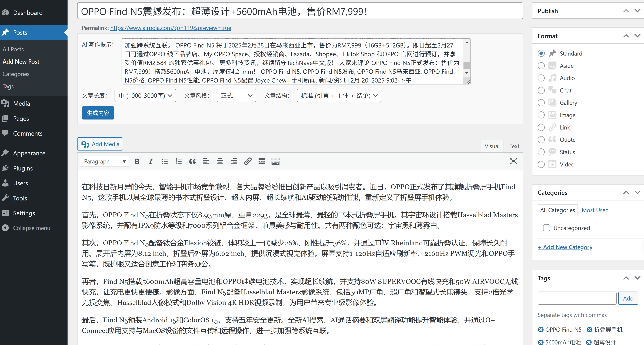Enter distraction-free fullscreen mode

pos(513,162)
